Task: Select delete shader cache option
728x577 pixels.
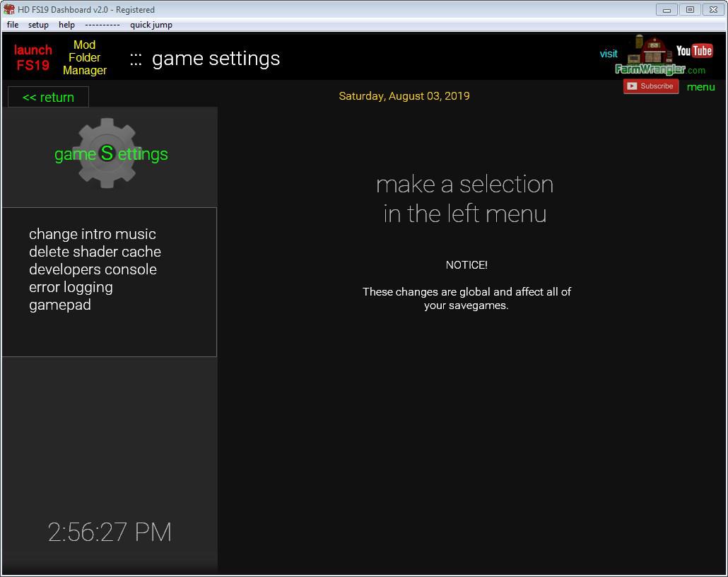Action: pyautogui.click(x=95, y=252)
